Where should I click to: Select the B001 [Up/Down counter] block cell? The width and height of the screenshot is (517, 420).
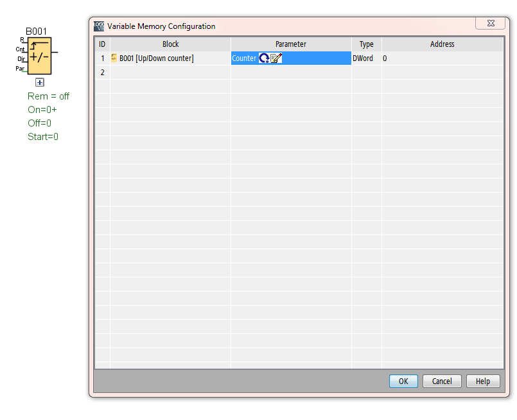[170, 58]
